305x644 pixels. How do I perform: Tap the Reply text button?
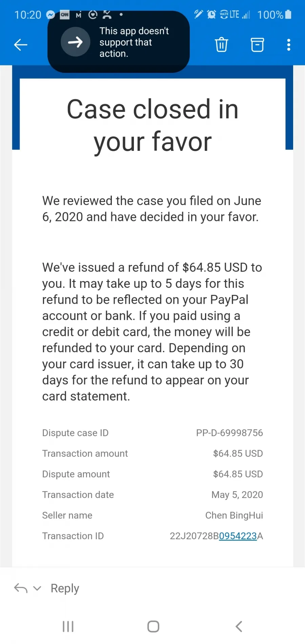[x=65, y=588]
